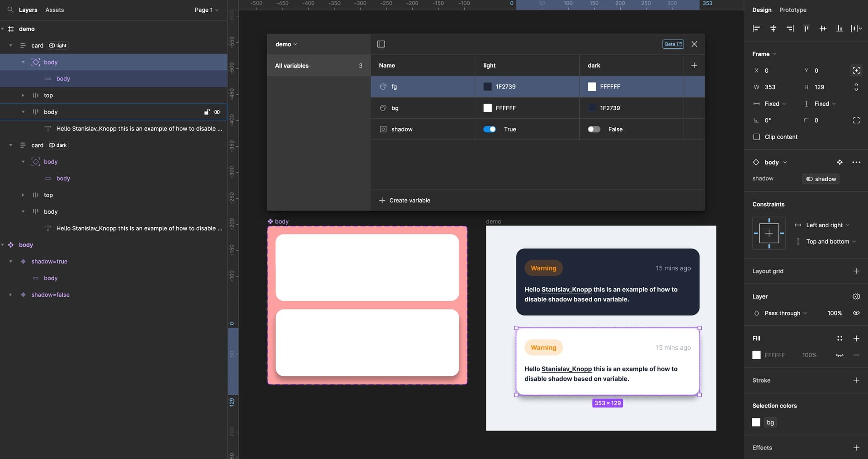Image resolution: width=868 pixels, height=459 pixels.
Task: Go to main component icon next to body
Action: (840, 162)
